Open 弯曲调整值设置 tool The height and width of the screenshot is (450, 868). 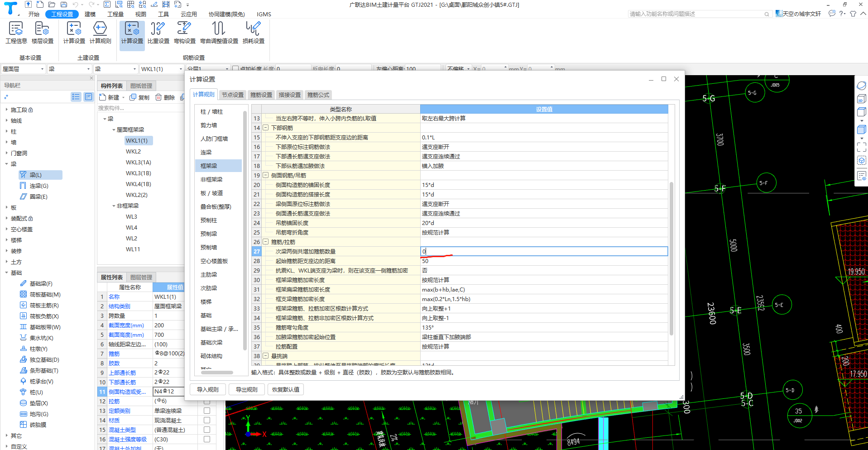(x=219, y=33)
